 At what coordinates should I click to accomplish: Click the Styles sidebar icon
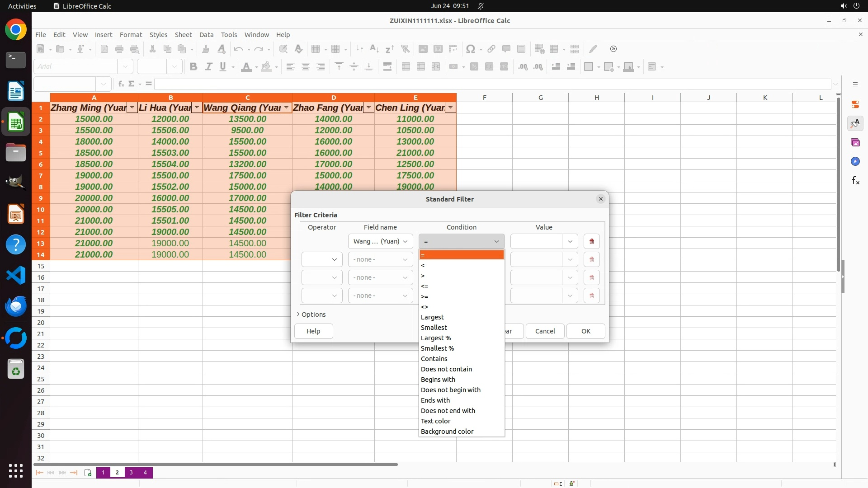[855, 123]
